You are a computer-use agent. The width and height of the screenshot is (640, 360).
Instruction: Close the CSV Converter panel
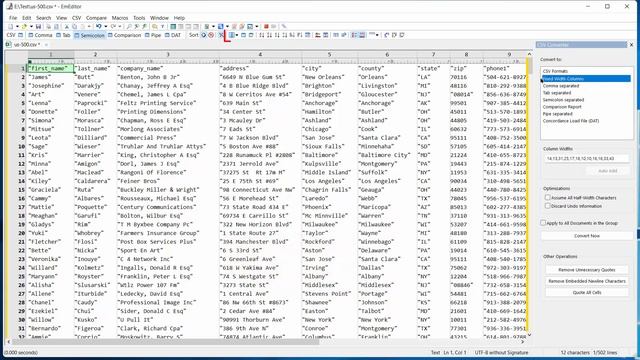[x=631, y=44]
